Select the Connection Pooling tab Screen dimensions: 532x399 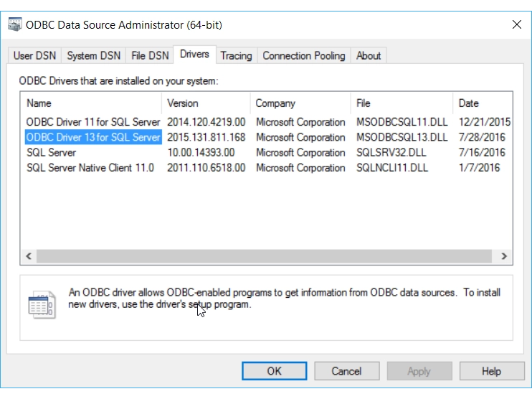pos(304,56)
